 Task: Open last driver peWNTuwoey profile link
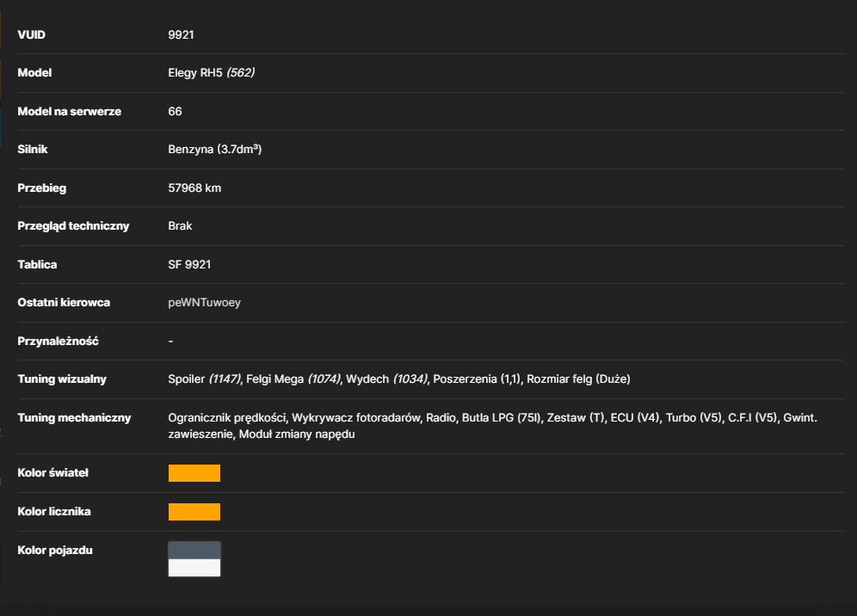coord(205,303)
